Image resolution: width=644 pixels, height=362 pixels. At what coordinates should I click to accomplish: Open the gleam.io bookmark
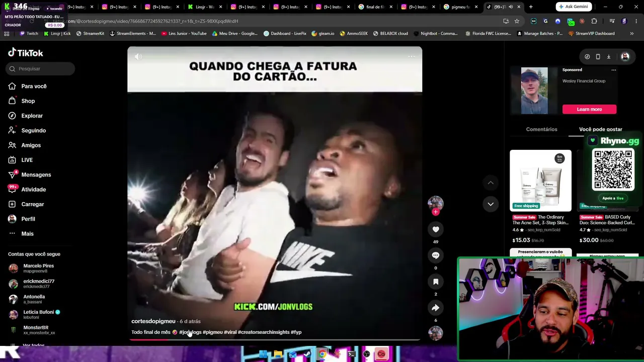click(323, 34)
